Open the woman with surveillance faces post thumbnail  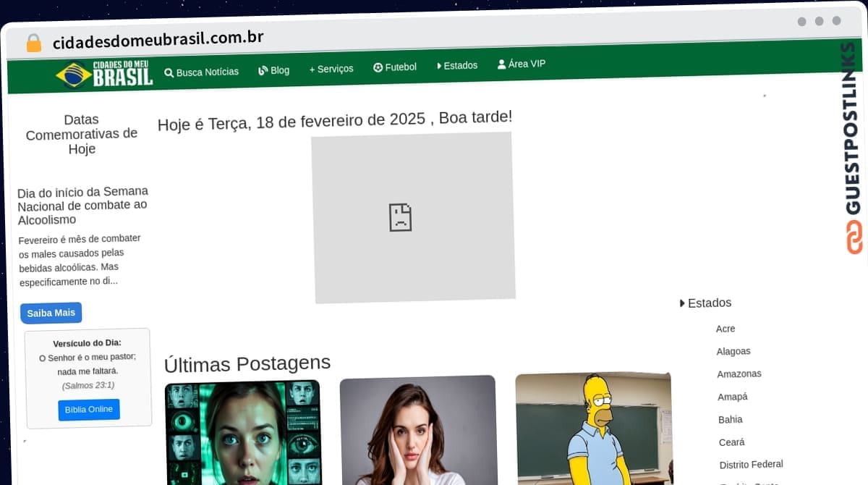point(244,434)
